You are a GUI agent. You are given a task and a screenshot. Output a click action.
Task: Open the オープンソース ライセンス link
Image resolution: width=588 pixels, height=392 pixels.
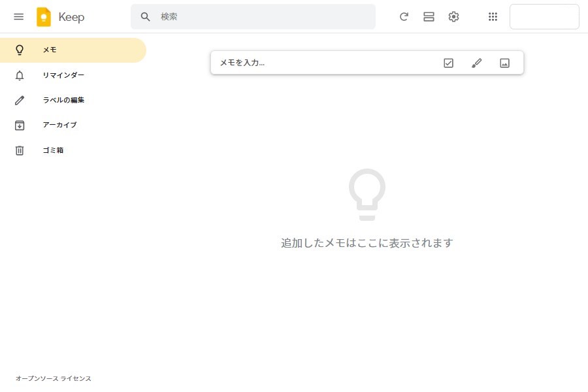[x=54, y=378]
